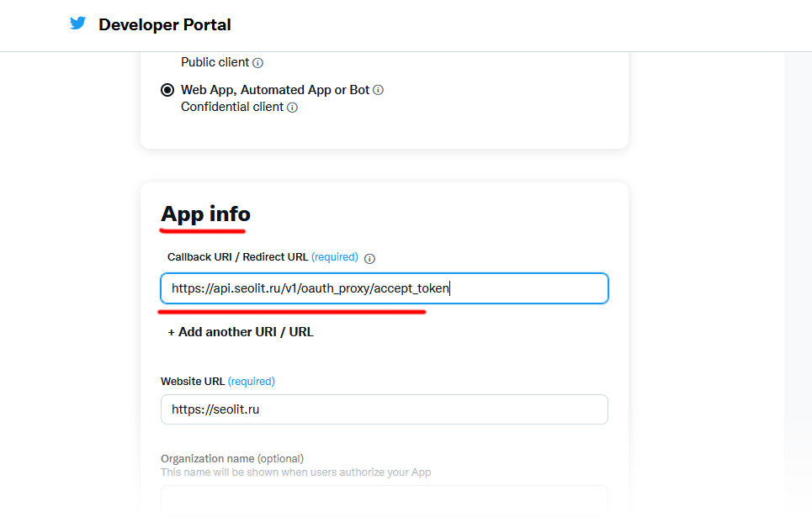Show info tooltip for Callback URI / Redirect URL
This screenshot has height=517, width=812.
369,258
